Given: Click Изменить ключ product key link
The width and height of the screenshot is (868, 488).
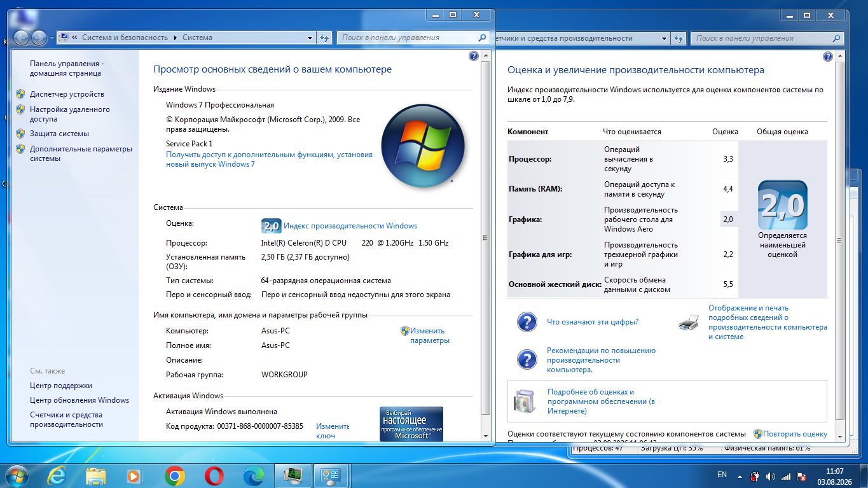Looking at the screenshot, I should click(x=333, y=431).
